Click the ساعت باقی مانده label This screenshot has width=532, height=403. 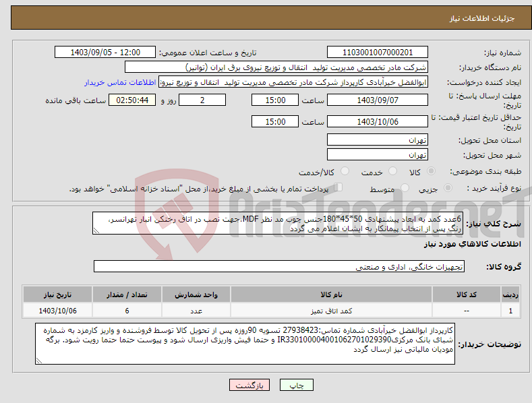tap(76, 101)
